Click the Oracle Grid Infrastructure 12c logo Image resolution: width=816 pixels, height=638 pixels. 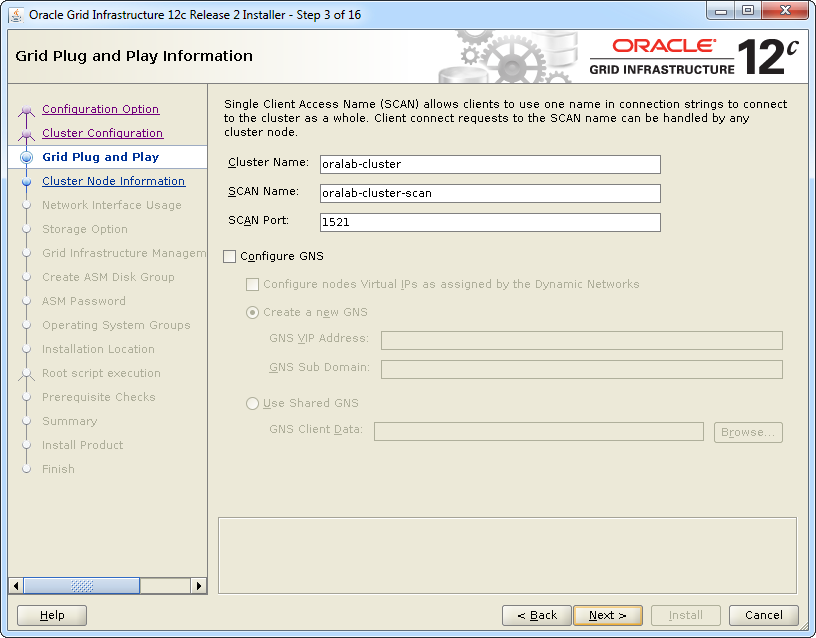click(694, 57)
